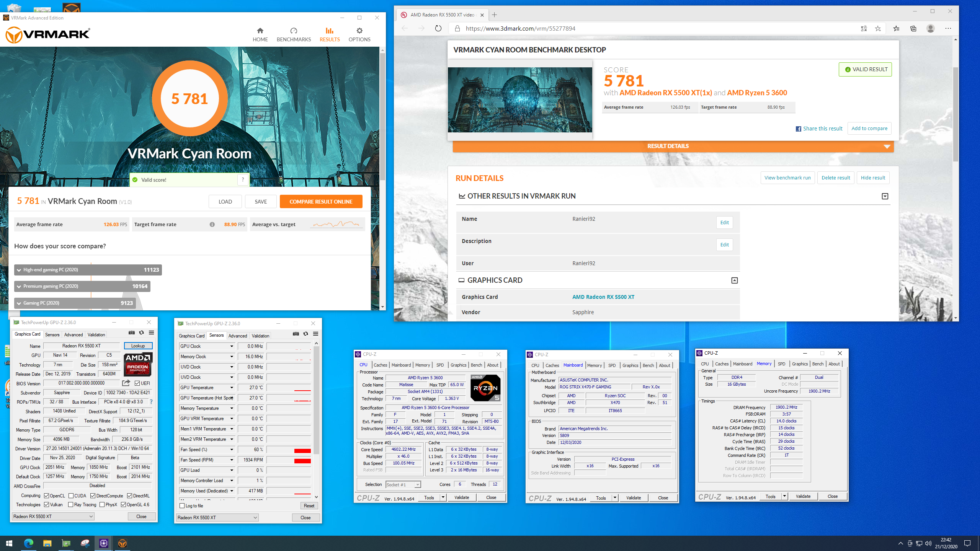980x551 pixels.
Task: Open Edge from the taskbar
Action: [29, 543]
